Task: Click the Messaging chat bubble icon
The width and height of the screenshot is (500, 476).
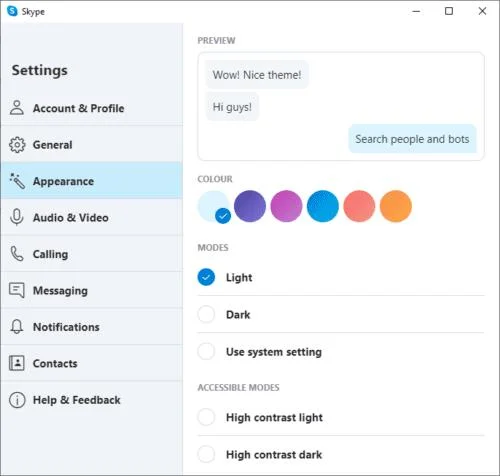Action: [17, 290]
